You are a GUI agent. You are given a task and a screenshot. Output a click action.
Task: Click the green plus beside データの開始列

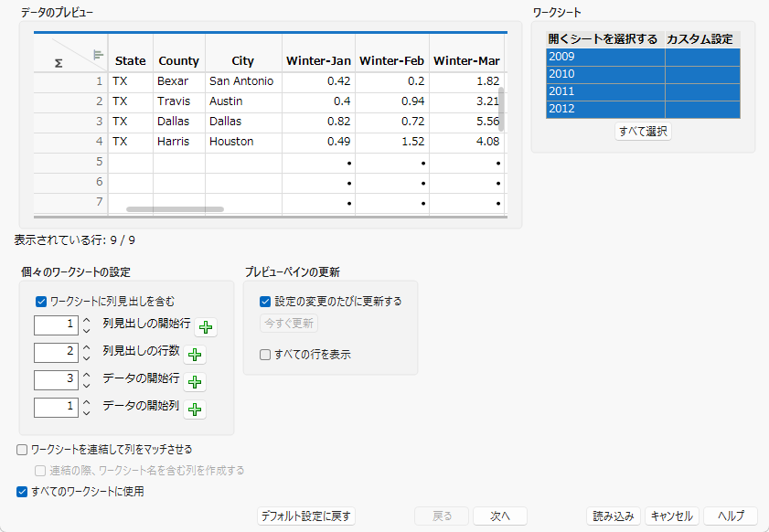tap(195, 410)
